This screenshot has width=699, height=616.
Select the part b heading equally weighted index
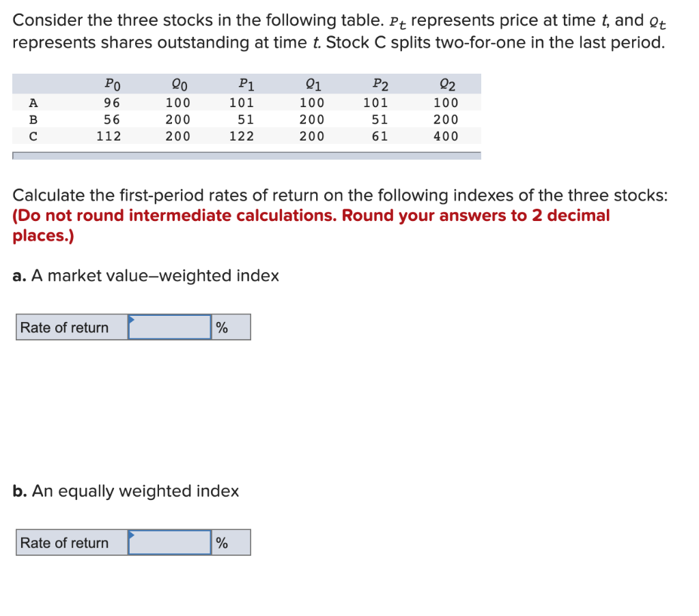[126, 490]
